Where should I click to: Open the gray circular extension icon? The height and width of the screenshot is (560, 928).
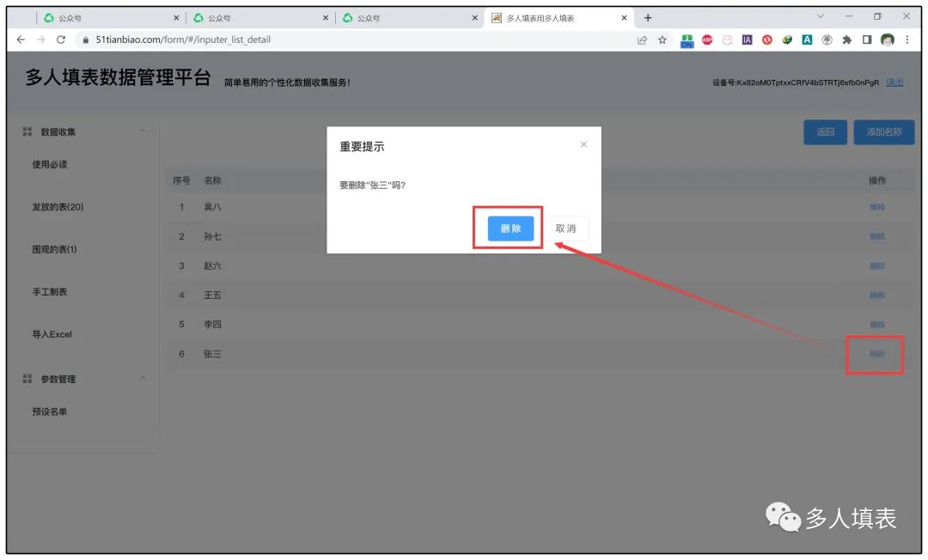point(827,40)
